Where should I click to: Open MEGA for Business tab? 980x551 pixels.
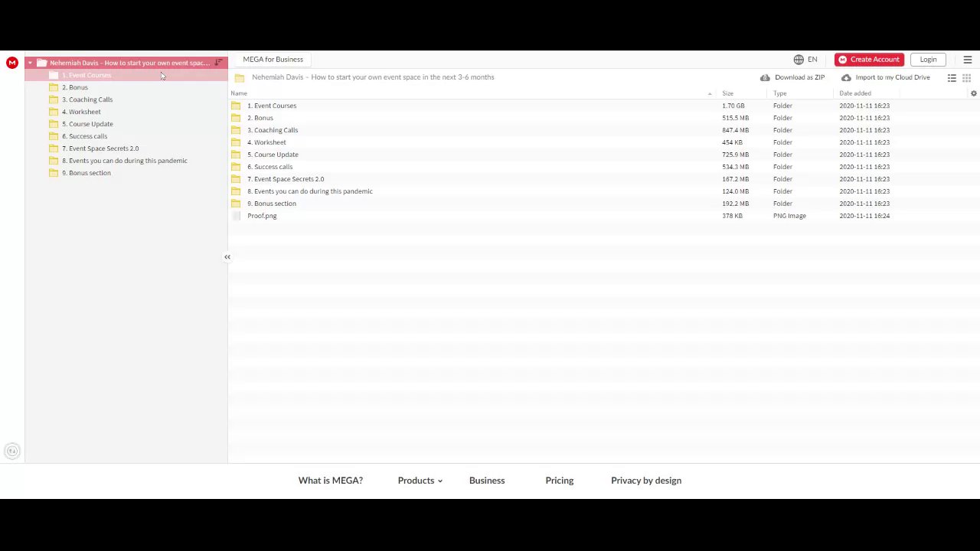click(273, 59)
